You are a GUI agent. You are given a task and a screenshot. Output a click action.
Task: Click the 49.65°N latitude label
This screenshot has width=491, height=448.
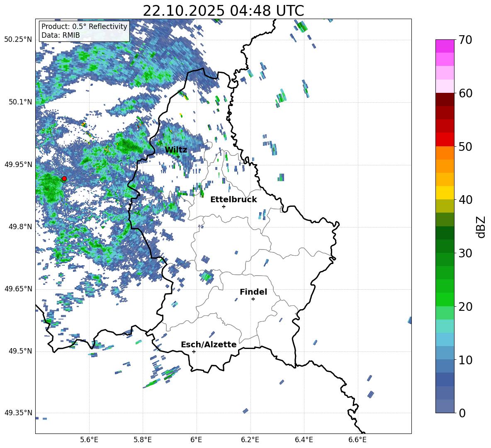(x=18, y=289)
